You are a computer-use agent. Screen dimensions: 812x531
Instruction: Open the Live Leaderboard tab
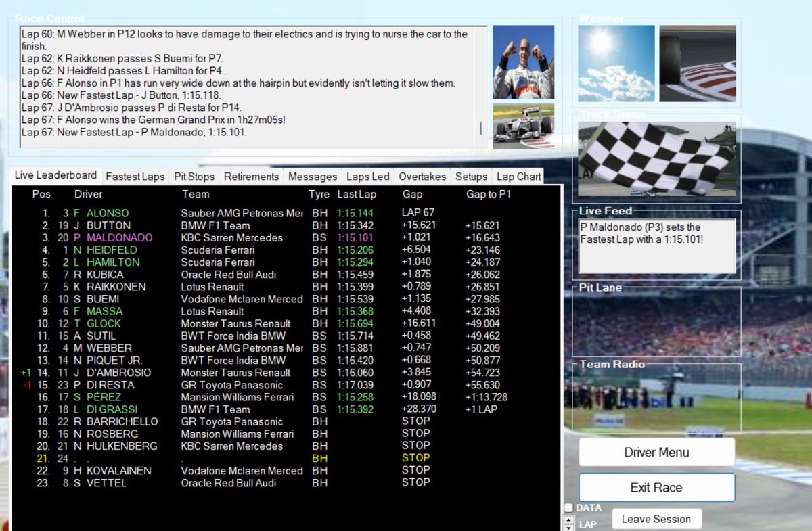(x=55, y=175)
